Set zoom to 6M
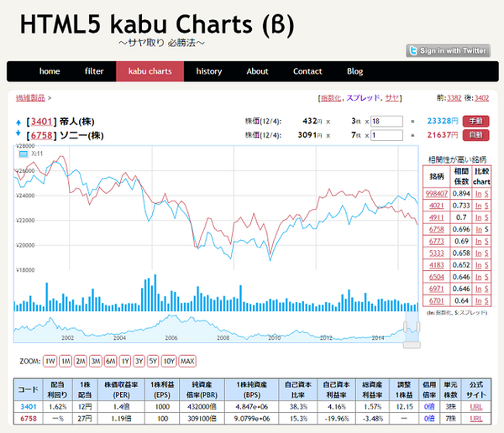Screen dimensions: 504x433 111,362
